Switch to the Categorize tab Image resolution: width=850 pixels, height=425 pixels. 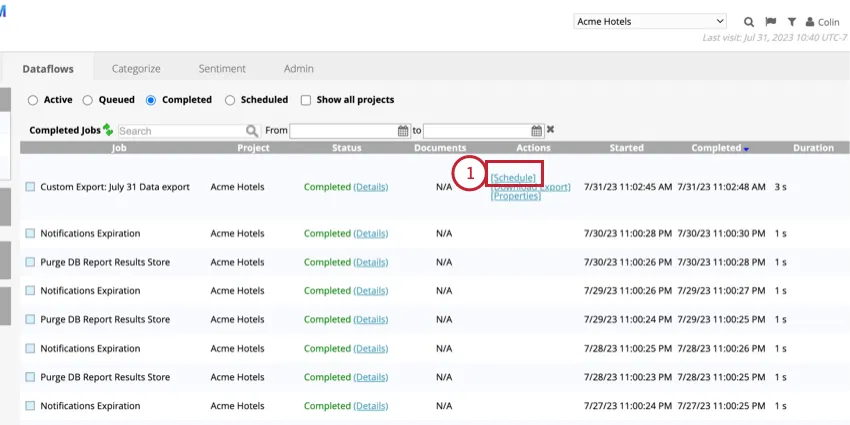(136, 69)
